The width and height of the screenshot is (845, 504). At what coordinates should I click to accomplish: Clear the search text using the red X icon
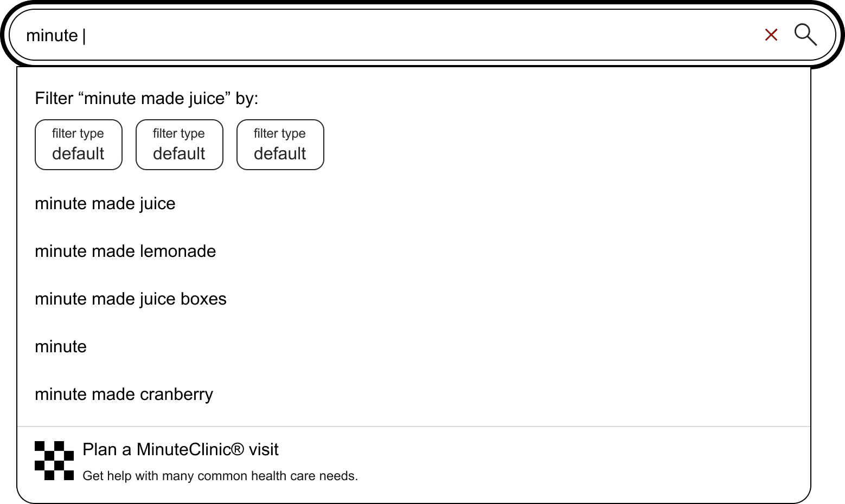click(x=771, y=35)
